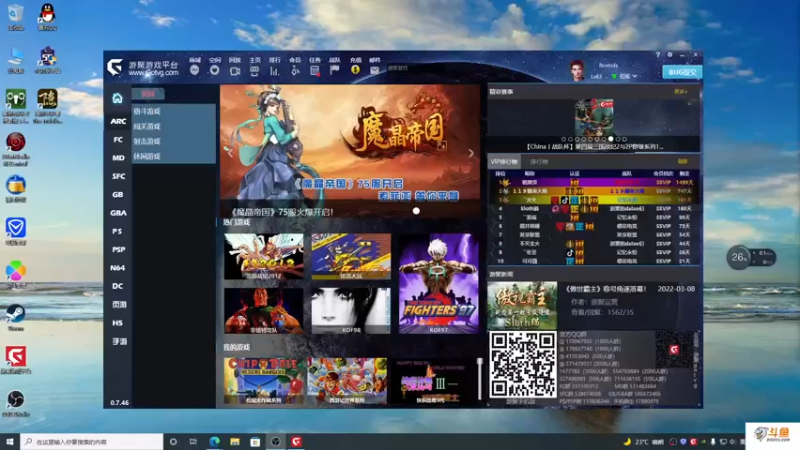Click the 更多 link in 精彩赛事

pyautogui.click(x=680, y=92)
